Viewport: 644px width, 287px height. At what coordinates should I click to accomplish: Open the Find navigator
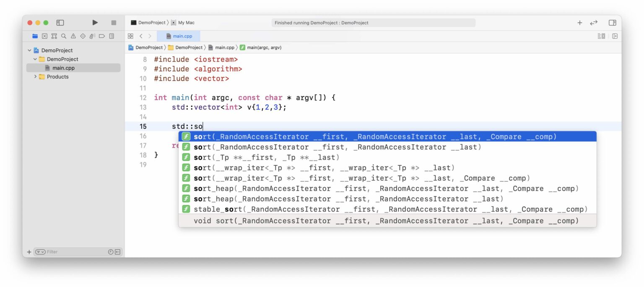pyautogui.click(x=64, y=36)
